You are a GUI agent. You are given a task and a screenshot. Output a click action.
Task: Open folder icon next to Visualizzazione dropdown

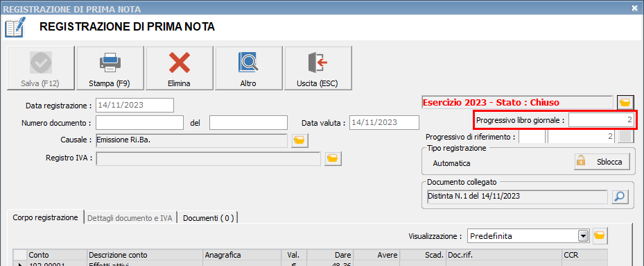[x=600, y=235]
